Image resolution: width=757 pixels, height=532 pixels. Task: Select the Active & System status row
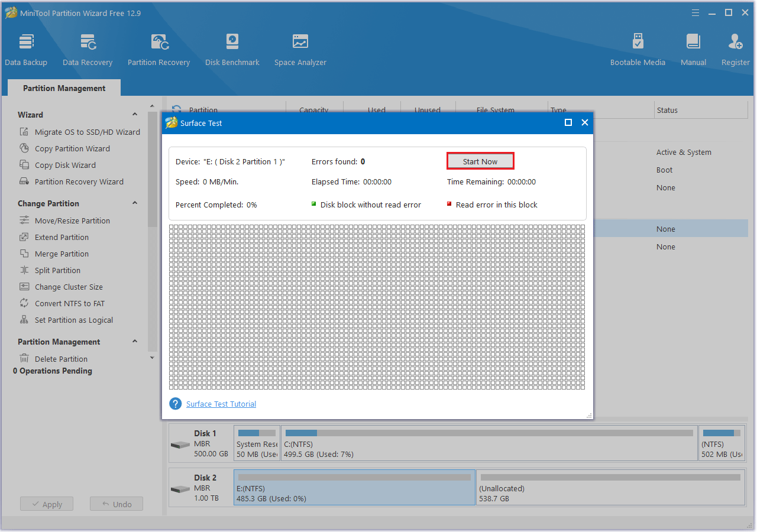(x=684, y=152)
